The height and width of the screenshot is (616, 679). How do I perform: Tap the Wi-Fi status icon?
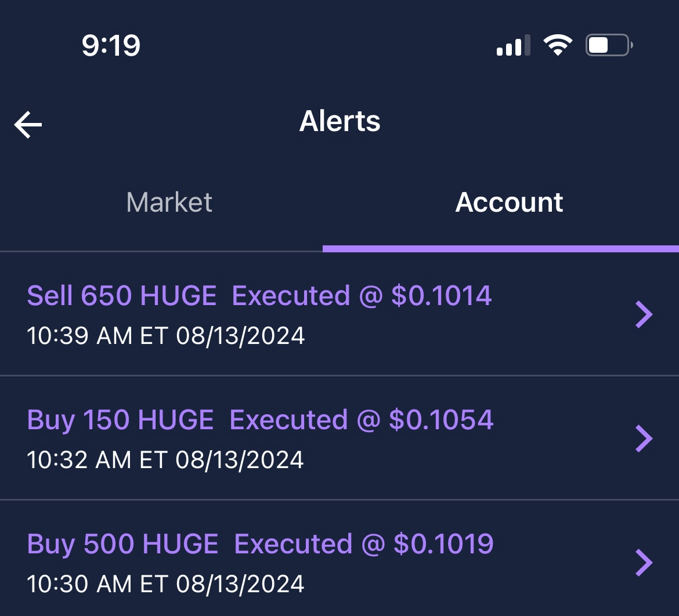point(558,45)
